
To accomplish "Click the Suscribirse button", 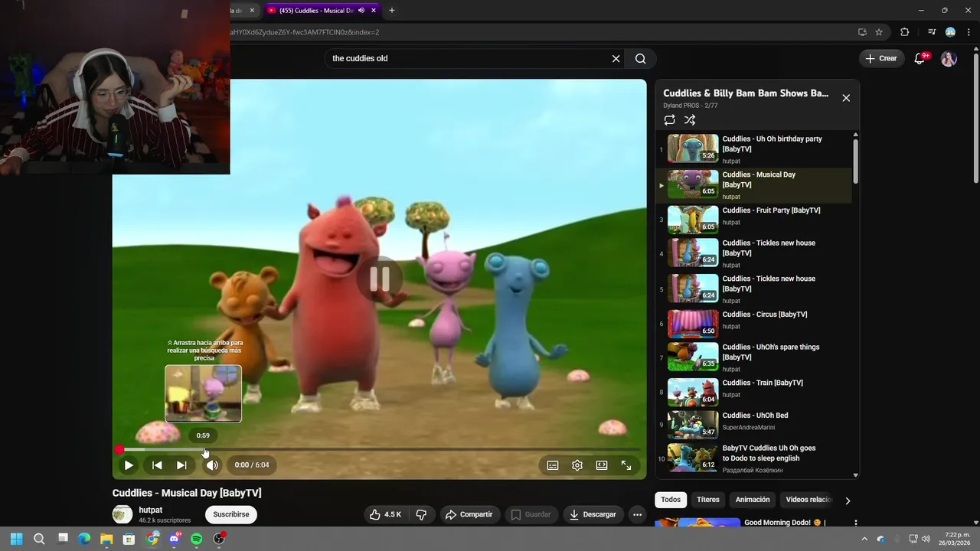I will (231, 515).
